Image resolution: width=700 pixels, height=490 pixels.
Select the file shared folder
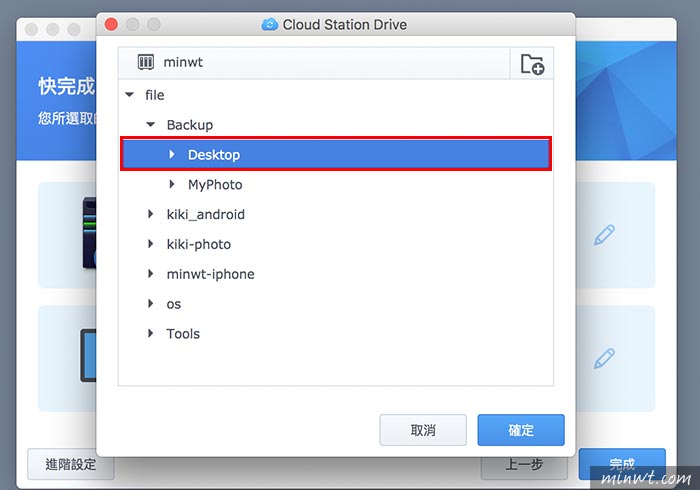tap(154, 95)
